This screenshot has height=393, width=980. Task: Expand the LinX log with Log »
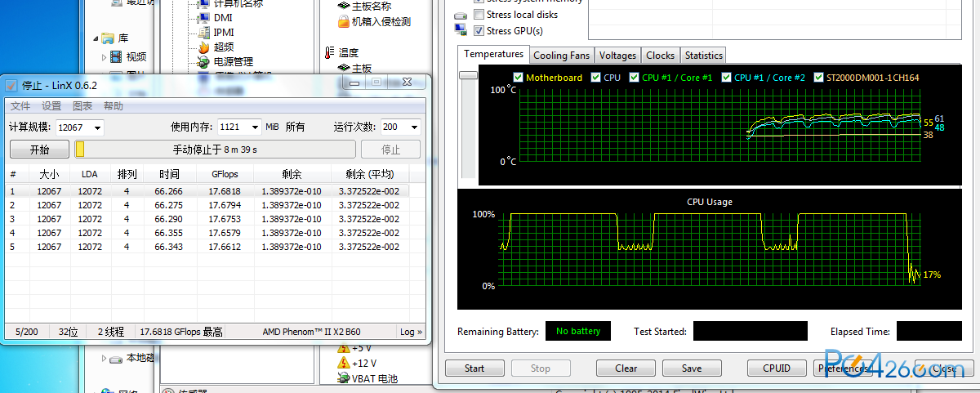(411, 332)
